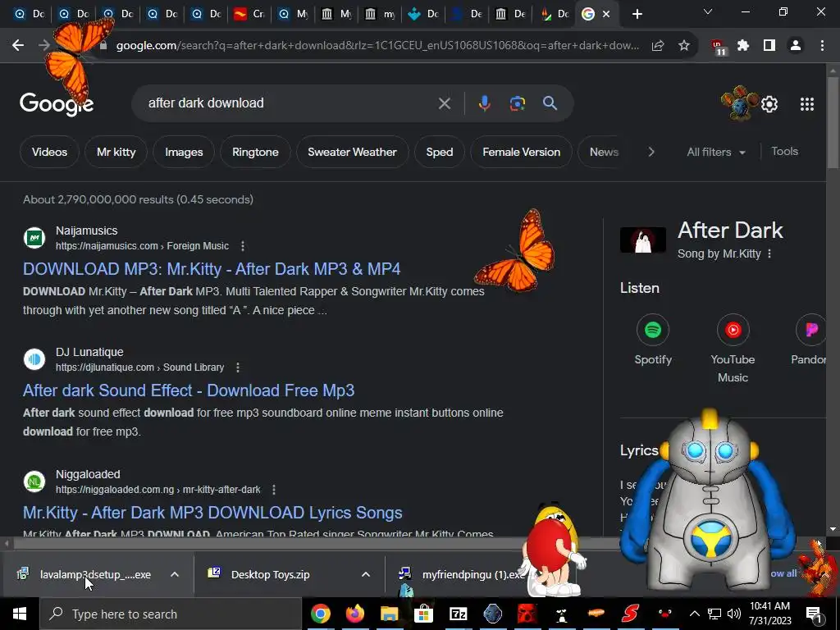The height and width of the screenshot is (630, 840).
Task: Show hidden system tray icons
Action: tap(694, 614)
